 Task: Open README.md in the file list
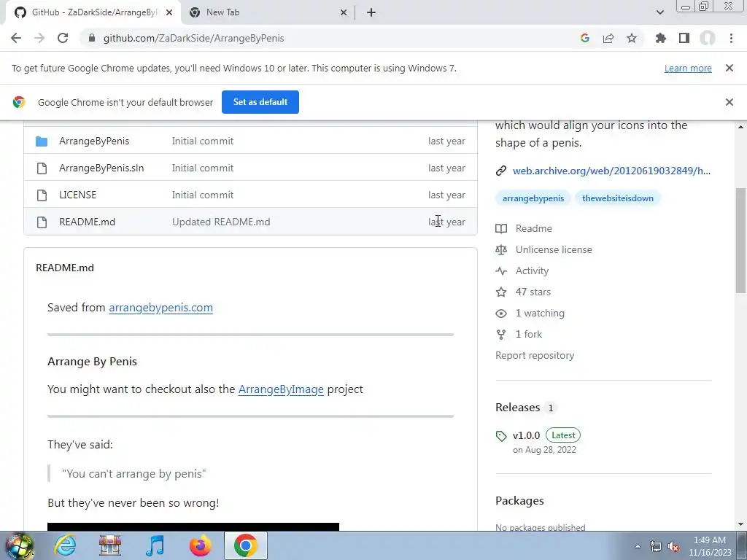click(x=87, y=222)
